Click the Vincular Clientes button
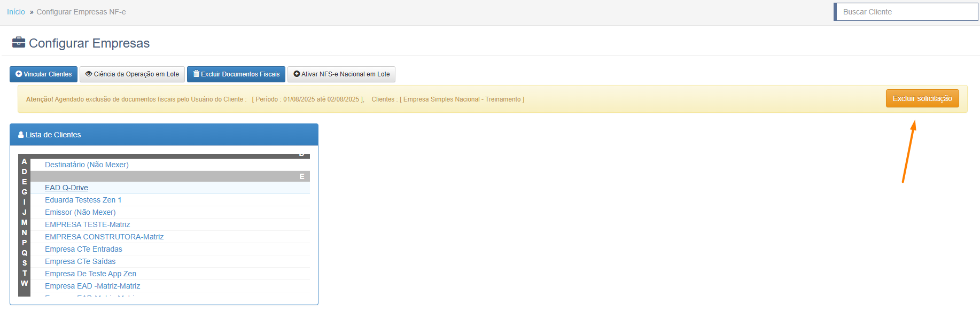The image size is (980, 311). (43, 74)
